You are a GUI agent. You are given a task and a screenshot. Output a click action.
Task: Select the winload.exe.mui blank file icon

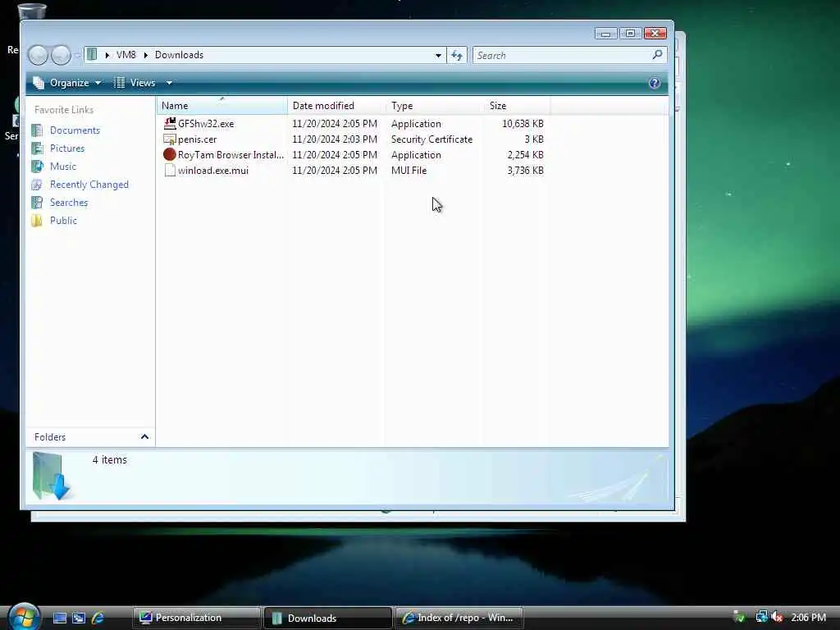pyautogui.click(x=170, y=171)
